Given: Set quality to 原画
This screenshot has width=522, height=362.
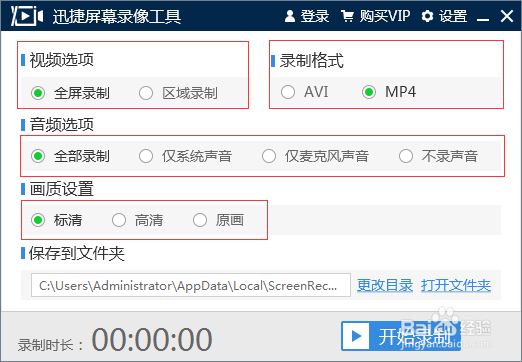Looking at the screenshot, I should (218, 220).
